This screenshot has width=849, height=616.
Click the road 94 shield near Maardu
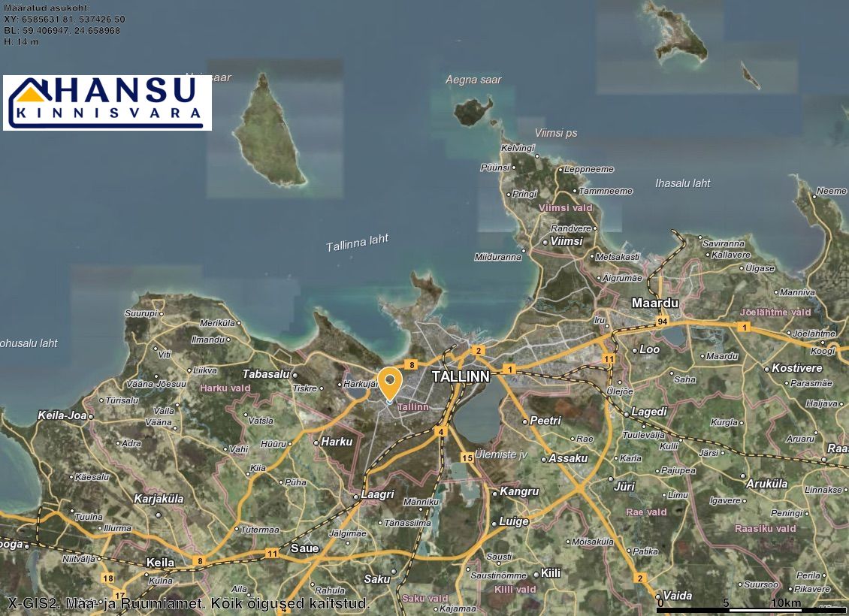661,322
